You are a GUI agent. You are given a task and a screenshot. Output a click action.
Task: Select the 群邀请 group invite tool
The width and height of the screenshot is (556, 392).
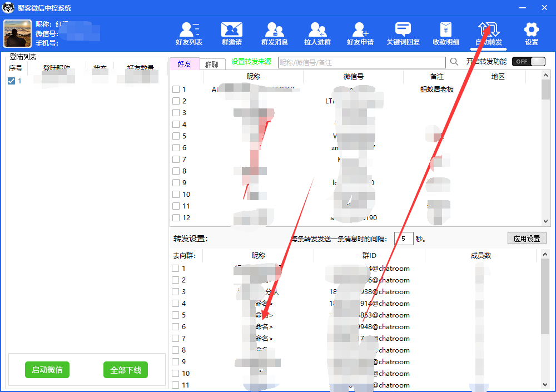231,33
